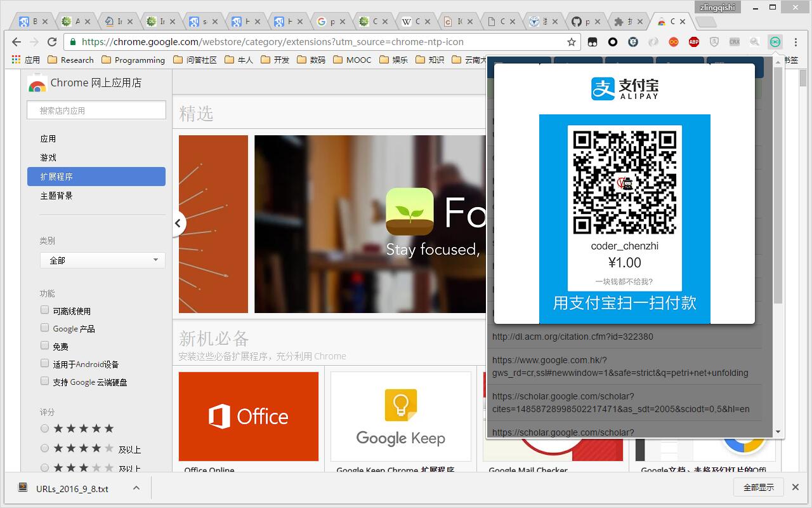Open the MOOC bookmarks folder
The height and width of the screenshot is (508, 812).
(x=352, y=60)
